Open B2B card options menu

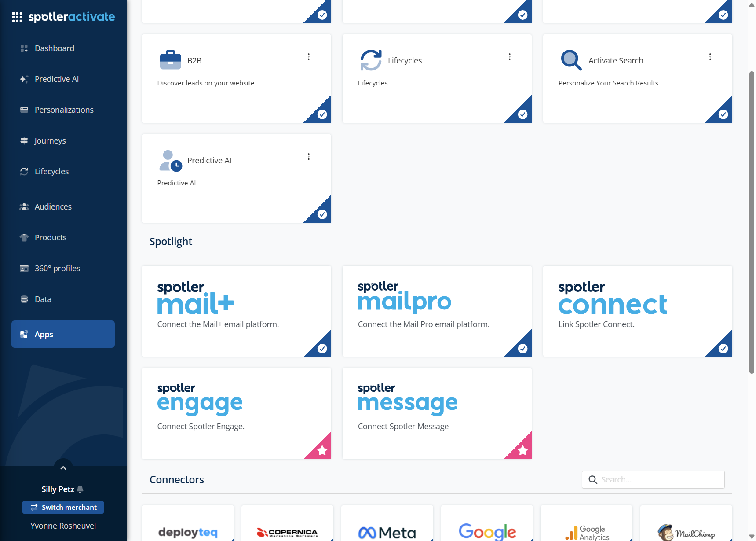[309, 57]
